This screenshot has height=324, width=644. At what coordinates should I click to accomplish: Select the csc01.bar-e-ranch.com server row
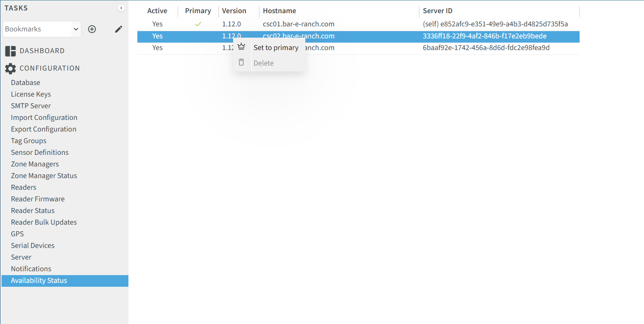pyautogui.click(x=298, y=24)
